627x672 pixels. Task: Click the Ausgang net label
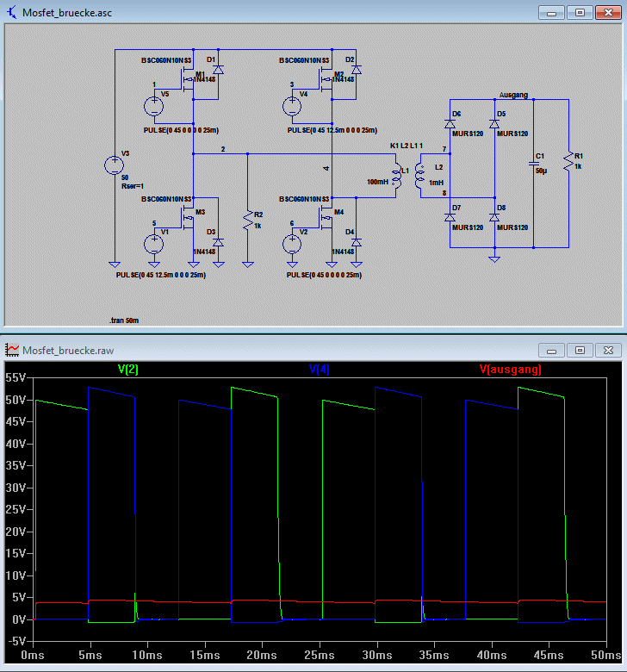pyautogui.click(x=513, y=95)
